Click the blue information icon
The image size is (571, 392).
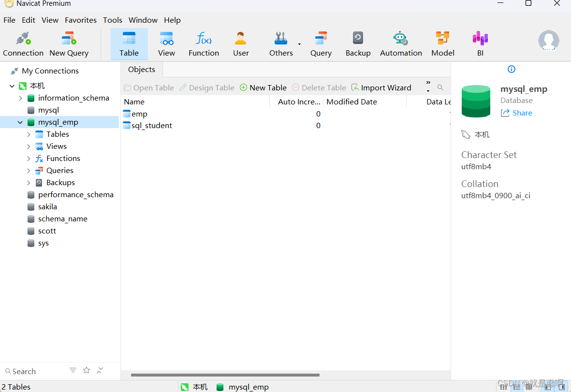pos(511,69)
